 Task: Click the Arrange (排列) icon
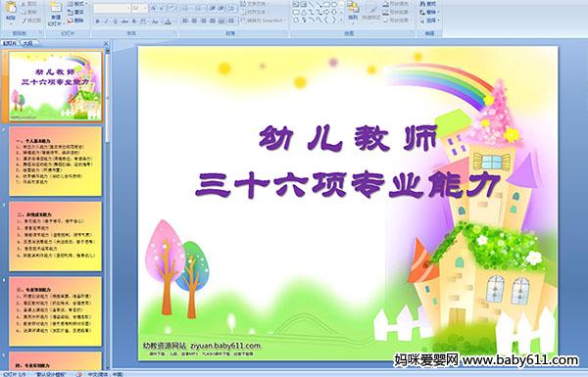click(x=353, y=7)
